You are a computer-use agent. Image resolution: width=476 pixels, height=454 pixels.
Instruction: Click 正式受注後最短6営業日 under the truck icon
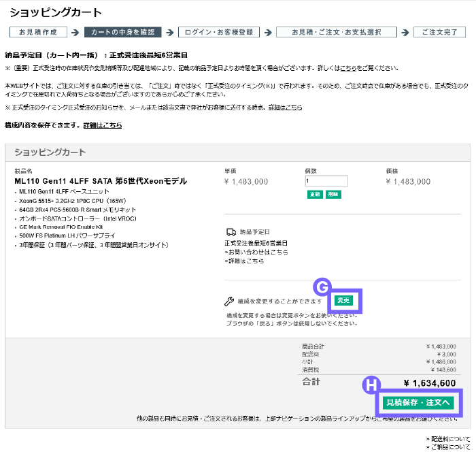[256, 243]
